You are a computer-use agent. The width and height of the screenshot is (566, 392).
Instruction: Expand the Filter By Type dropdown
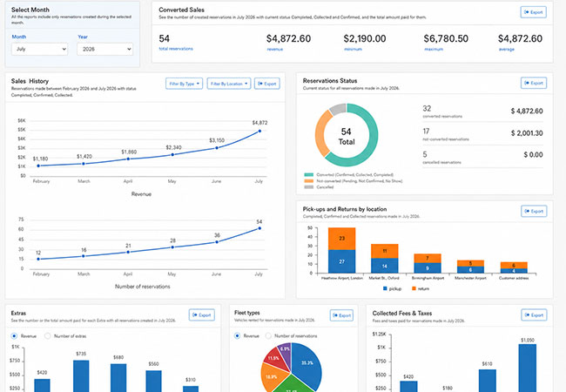[x=184, y=84]
